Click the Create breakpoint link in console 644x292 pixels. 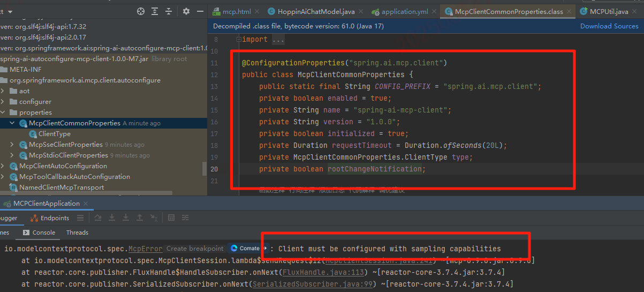pos(194,249)
